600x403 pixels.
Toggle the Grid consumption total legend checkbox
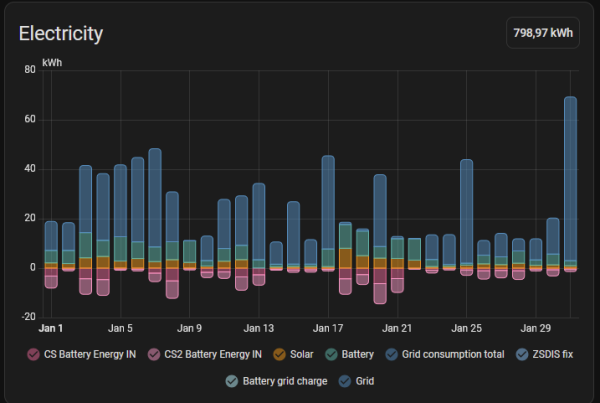tap(391, 354)
